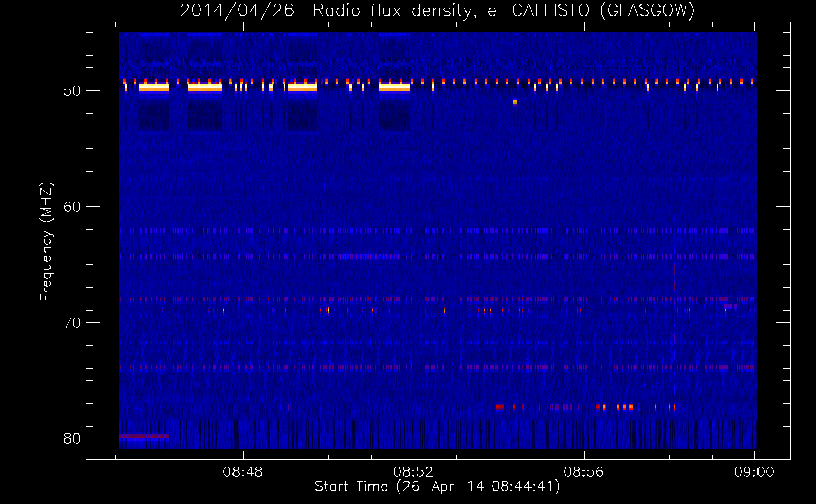Click the isolated orange spot near 51 MHz
The width and height of the screenshot is (816, 504).
click(x=515, y=102)
